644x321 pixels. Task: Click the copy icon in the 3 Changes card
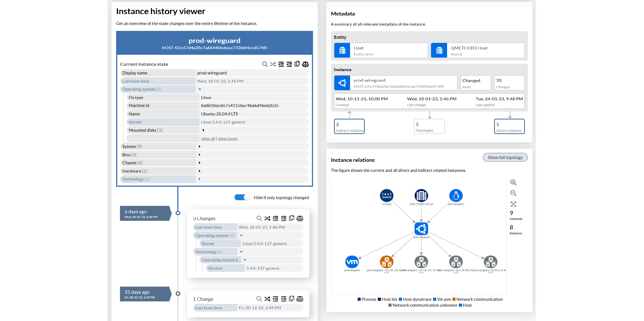click(292, 218)
